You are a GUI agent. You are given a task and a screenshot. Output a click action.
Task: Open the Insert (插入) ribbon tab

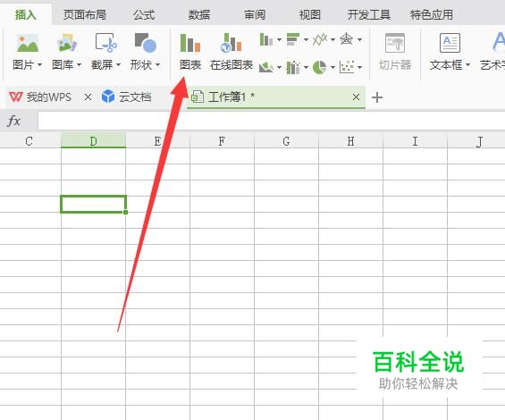pos(25,14)
